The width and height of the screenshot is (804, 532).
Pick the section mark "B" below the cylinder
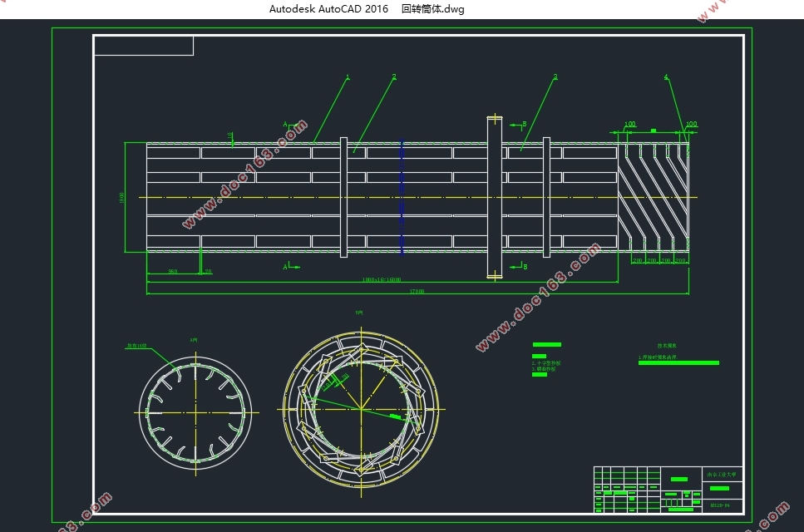(525, 267)
